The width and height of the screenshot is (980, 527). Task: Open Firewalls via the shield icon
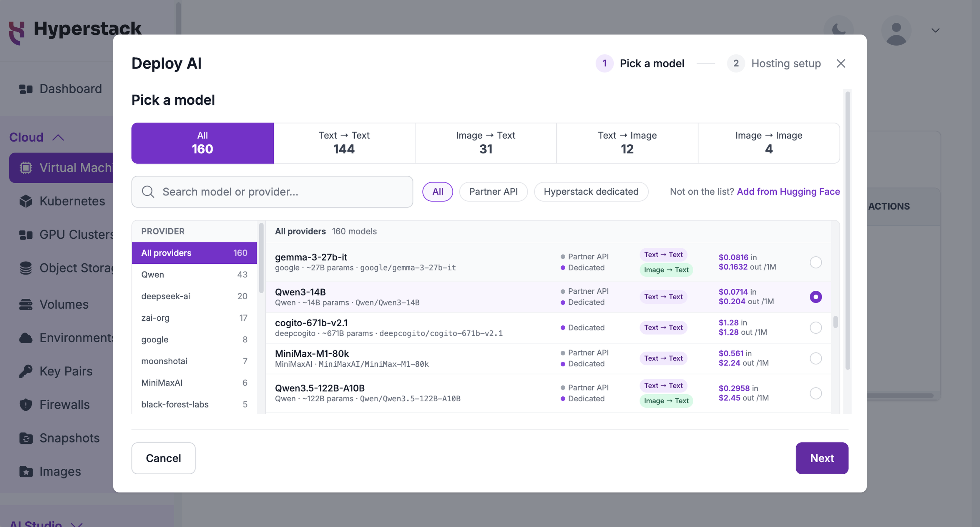point(26,405)
